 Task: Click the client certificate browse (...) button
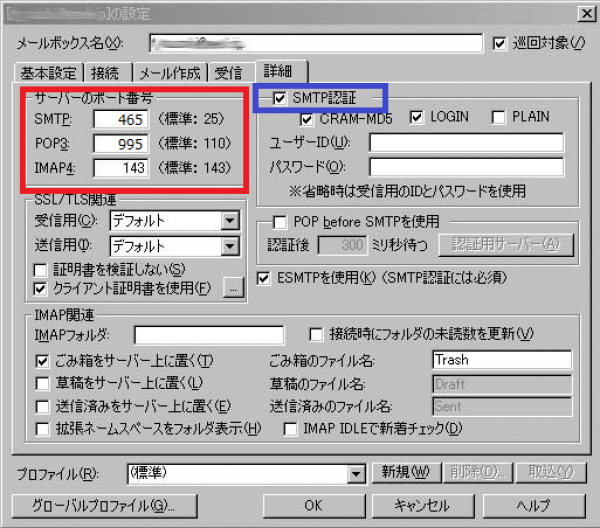pos(234,289)
